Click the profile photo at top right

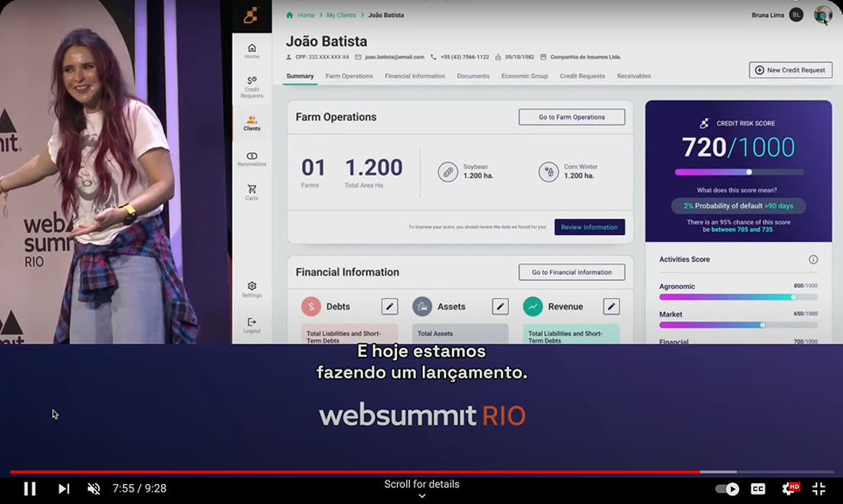822,15
